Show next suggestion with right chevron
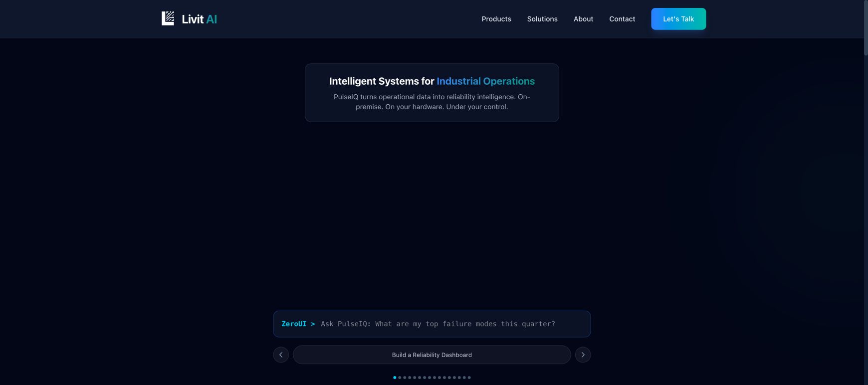This screenshot has height=385, width=868. pyautogui.click(x=583, y=355)
